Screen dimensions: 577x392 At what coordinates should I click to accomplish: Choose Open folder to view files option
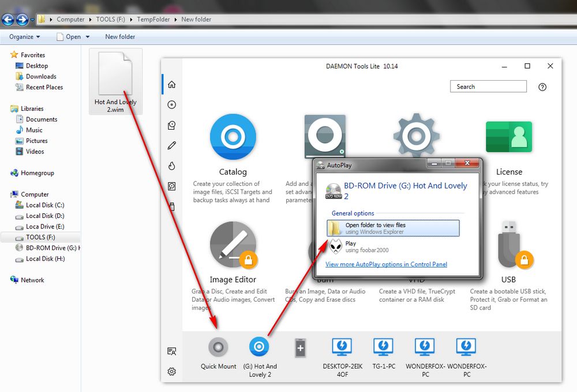coord(393,228)
